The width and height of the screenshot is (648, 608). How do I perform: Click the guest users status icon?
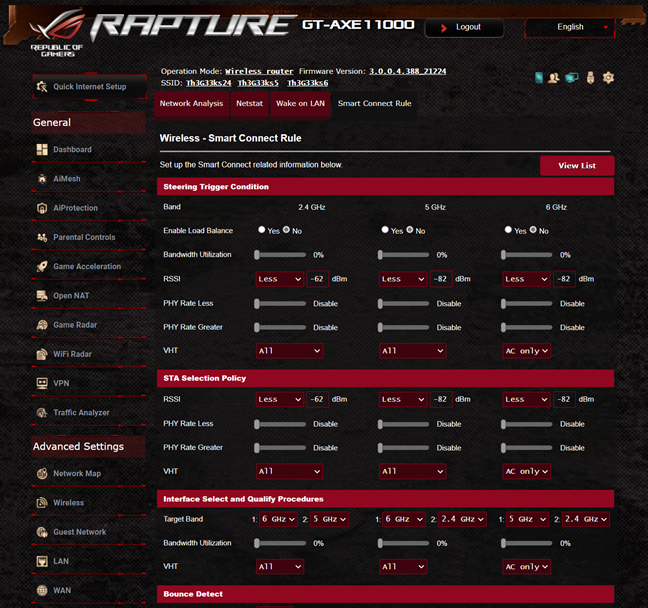pyautogui.click(x=553, y=77)
